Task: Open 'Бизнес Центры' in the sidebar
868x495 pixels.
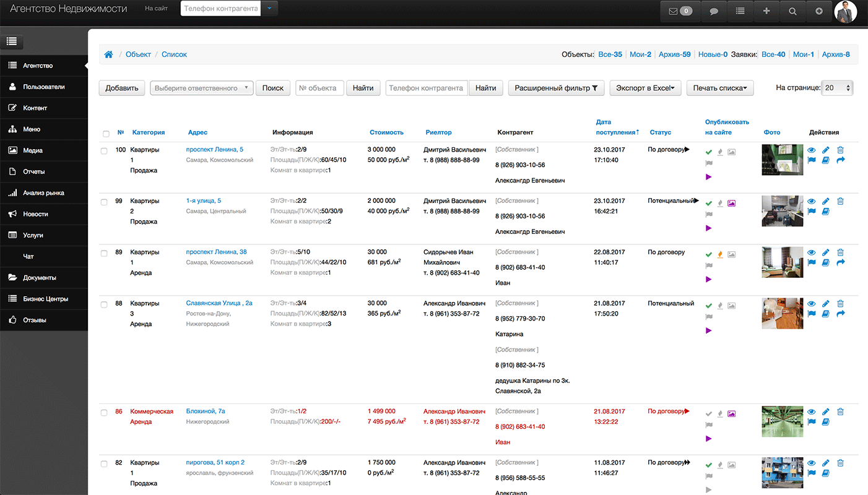Action: pyautogui.click(x=43, y=298)
